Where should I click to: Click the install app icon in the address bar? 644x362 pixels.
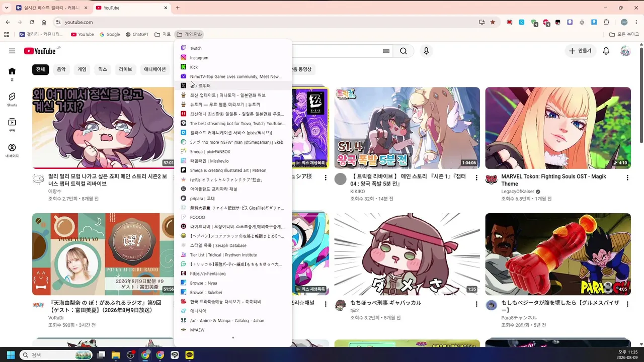click(x=481, y=22)
